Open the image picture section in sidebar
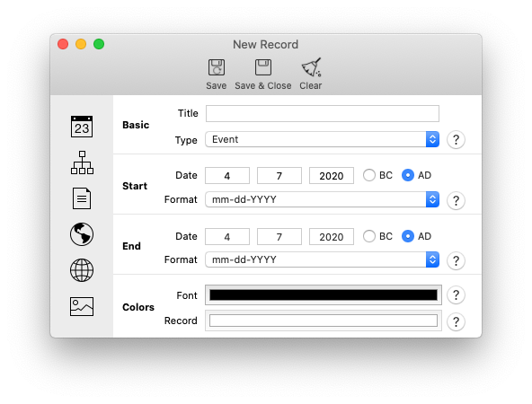This screenshot has width=532, height=404. [82, 306]
